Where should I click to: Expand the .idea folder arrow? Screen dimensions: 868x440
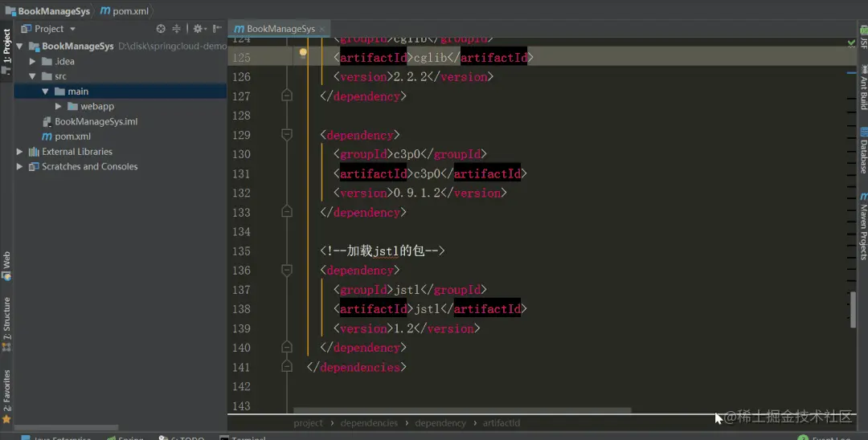33,61
